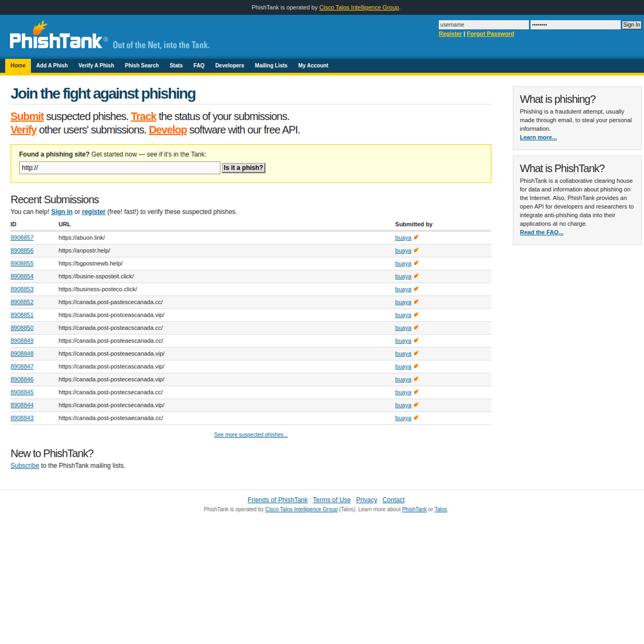Open submission ID 8908857
This screenshot has width=644, height=644.
point(22,238)
